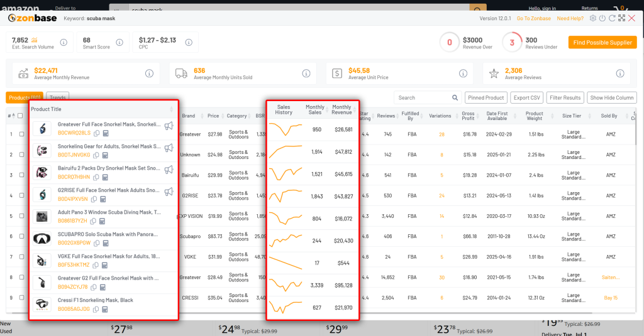
Task: Switch to the Trends tab
Action: (57, 97)
